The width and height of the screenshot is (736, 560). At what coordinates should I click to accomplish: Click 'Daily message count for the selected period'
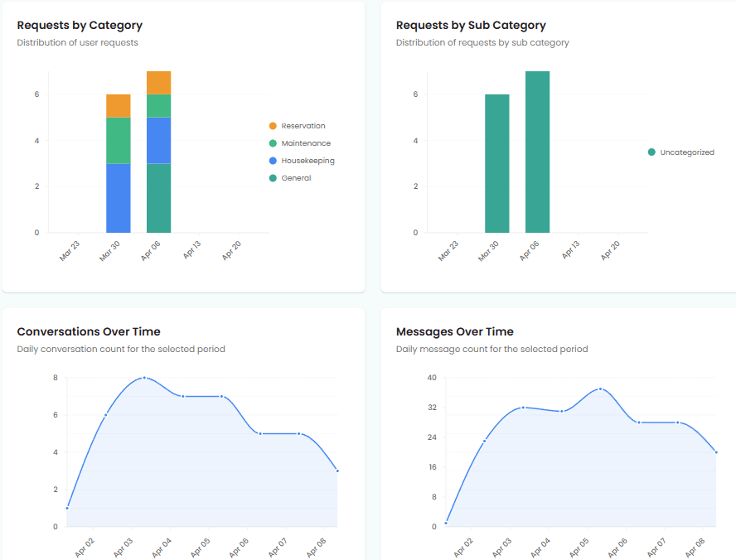pyautogui.click(x=492, y=349)
